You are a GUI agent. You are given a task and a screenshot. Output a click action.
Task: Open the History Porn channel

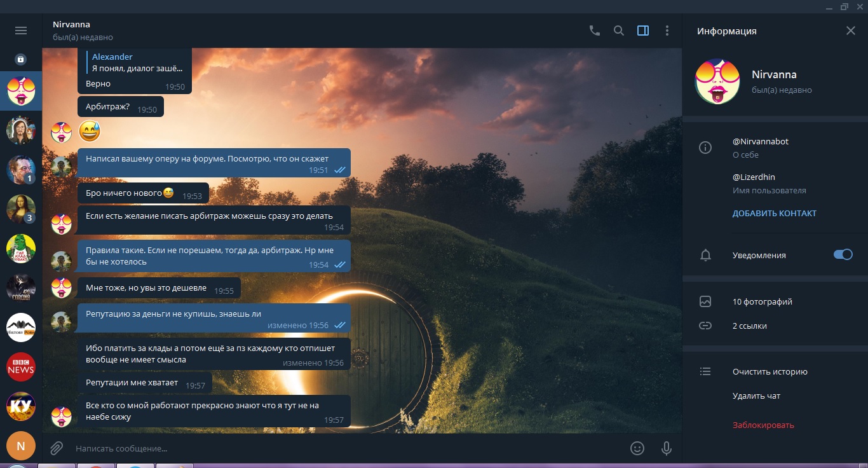(21, 327)
